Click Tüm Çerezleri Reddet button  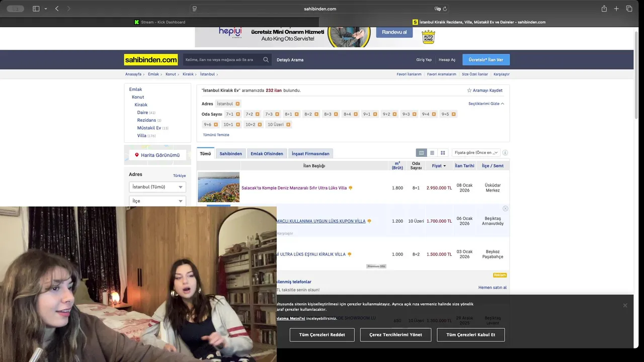click(x=322, y=335)
